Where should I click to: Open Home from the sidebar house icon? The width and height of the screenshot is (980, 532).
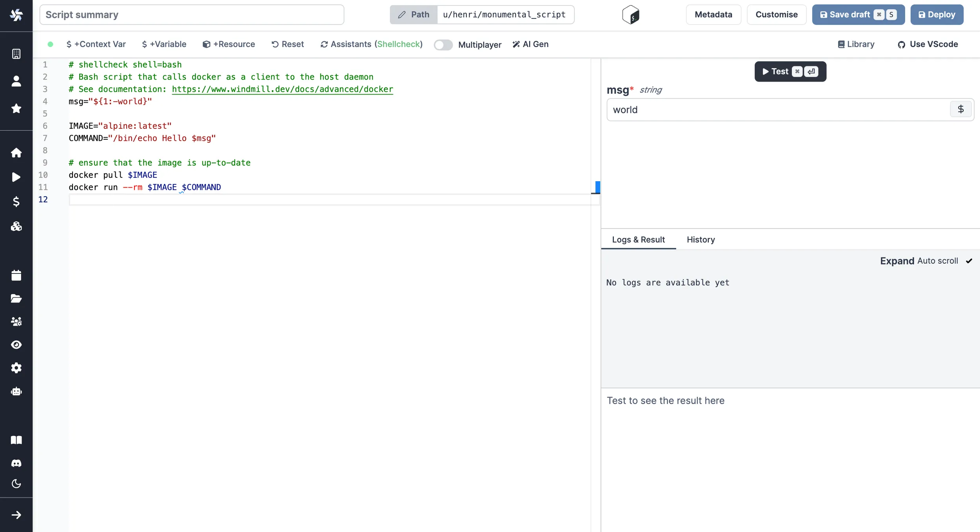point(16,153)
